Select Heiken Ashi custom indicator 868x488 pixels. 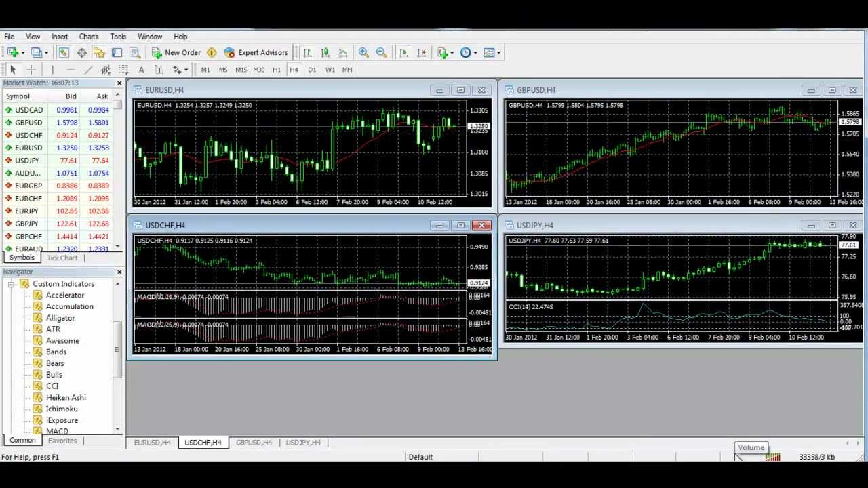pyautogui.click(x=66, y=398)
